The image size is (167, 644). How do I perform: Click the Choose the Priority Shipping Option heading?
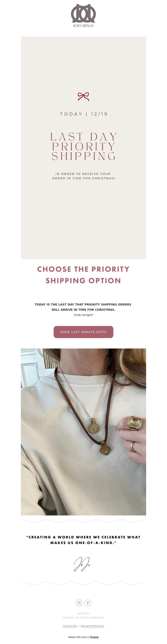[x=83, y=275]
